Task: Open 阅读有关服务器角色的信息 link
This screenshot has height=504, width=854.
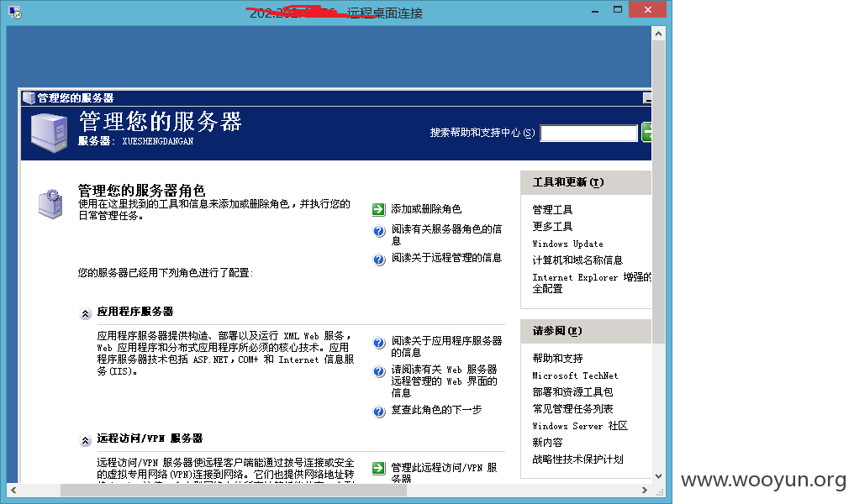Action: pos(446,234)
